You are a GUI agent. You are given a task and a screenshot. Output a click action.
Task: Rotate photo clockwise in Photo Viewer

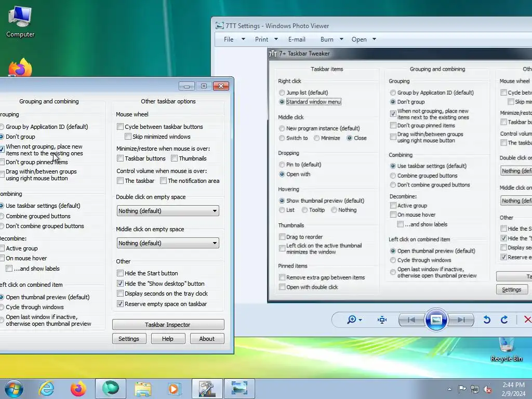pos(504,320)
